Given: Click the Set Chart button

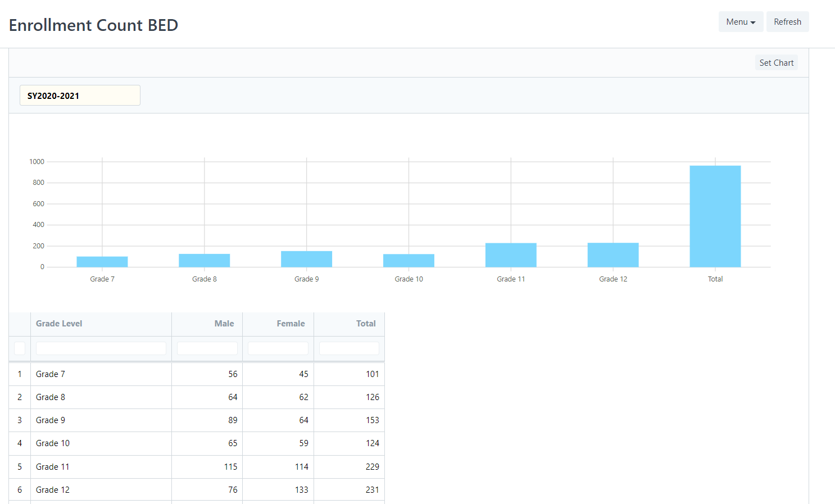Looking at the screenshot, I should (x=776, y=62).
